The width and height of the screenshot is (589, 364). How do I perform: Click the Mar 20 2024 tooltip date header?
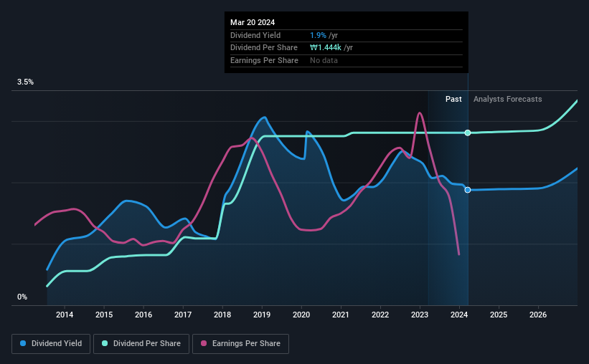(x=253, y=22)
